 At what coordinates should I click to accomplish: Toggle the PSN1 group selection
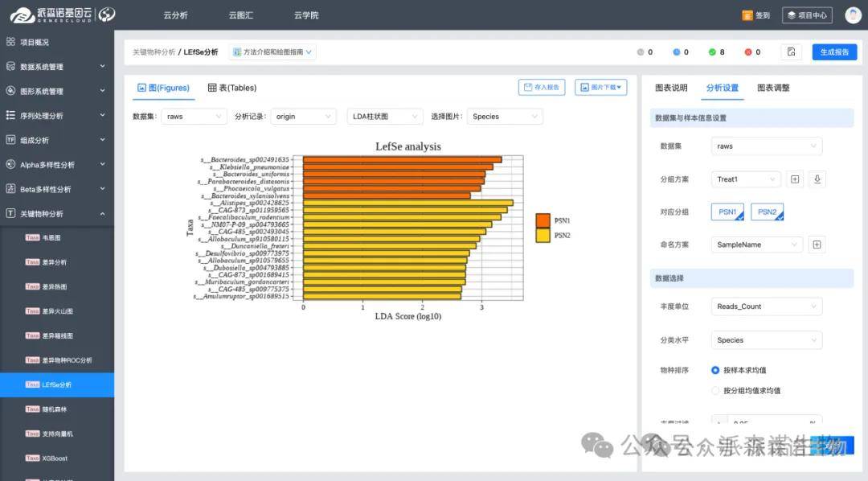pyautogui.click(x=727, y=212)
